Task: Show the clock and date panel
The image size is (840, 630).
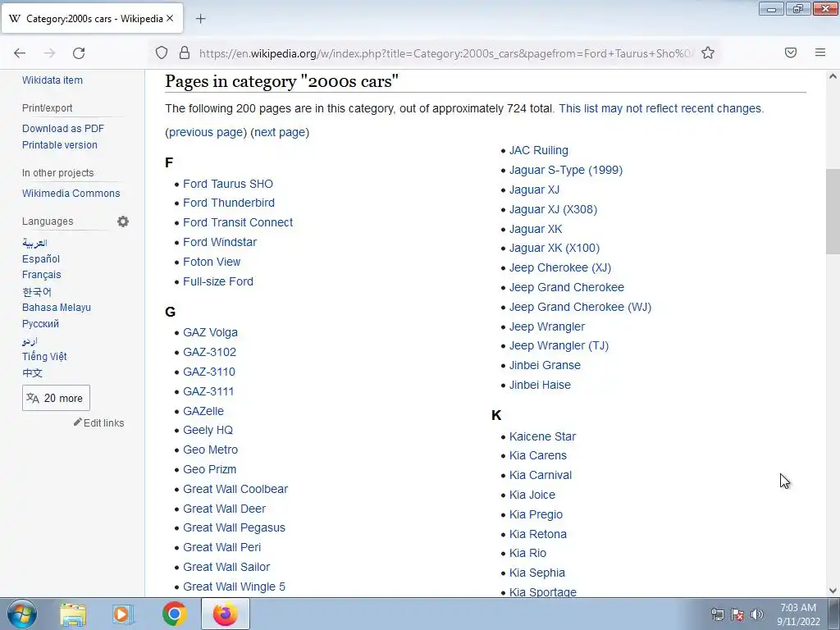Action: click(x=798, y=614)
